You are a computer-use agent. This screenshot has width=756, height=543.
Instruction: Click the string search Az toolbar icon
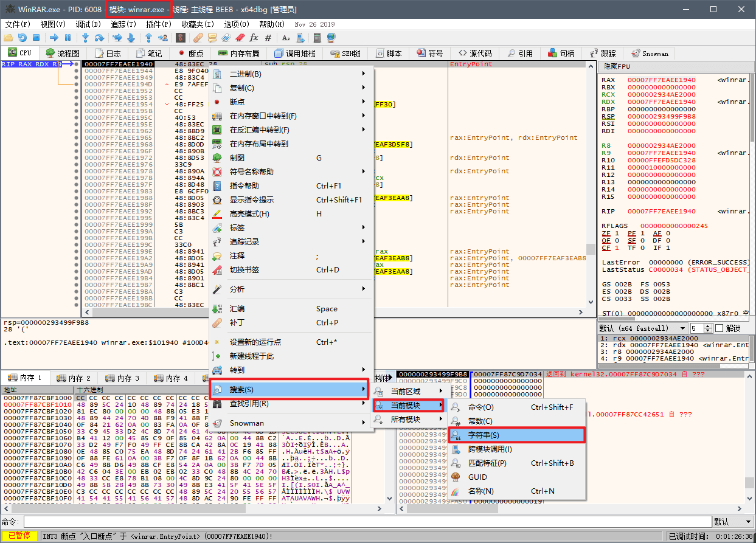point(285,37)
